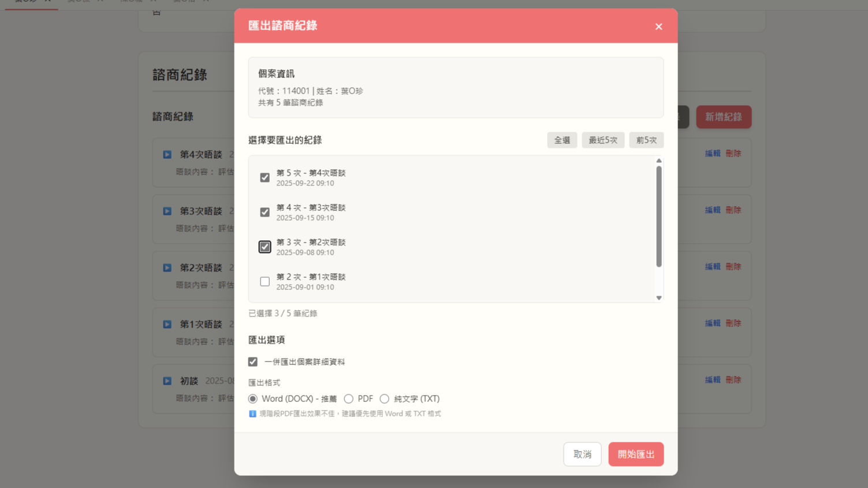Click 刪除 link for 第3次晤談 row
The height and width of the screenshot is (488, 868).
pyautogui.click(x=733, y=210)
